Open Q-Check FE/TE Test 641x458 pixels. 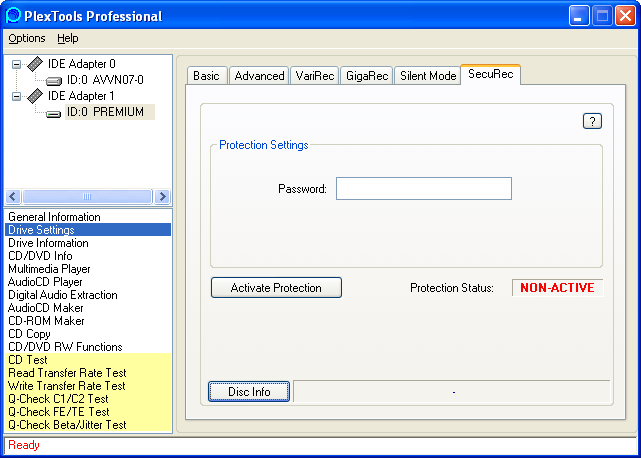pyautogui.click(x=88, y=412)
